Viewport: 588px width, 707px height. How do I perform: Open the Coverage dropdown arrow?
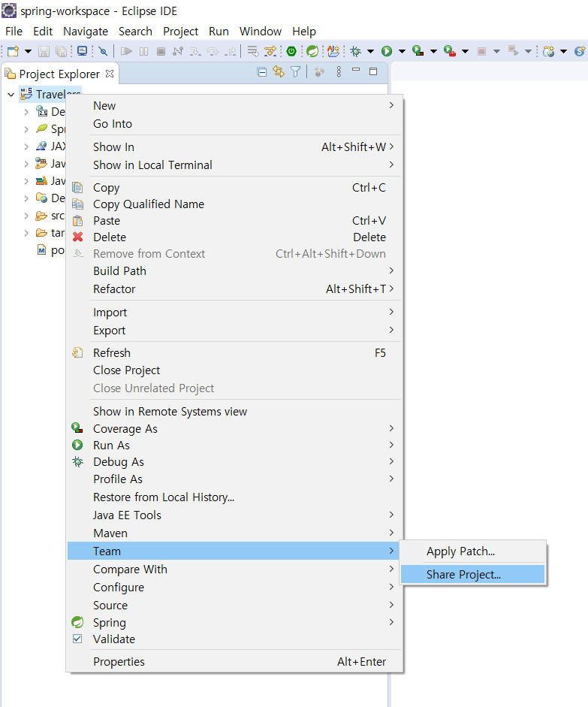[433, 51]
